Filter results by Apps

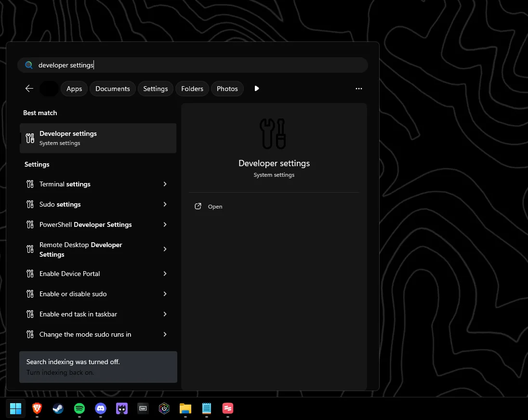74,89
